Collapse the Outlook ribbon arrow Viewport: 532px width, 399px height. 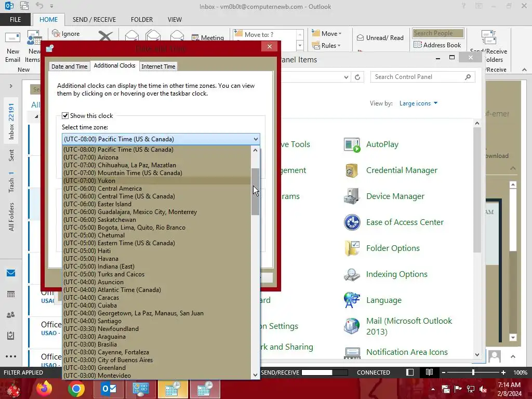524,70
